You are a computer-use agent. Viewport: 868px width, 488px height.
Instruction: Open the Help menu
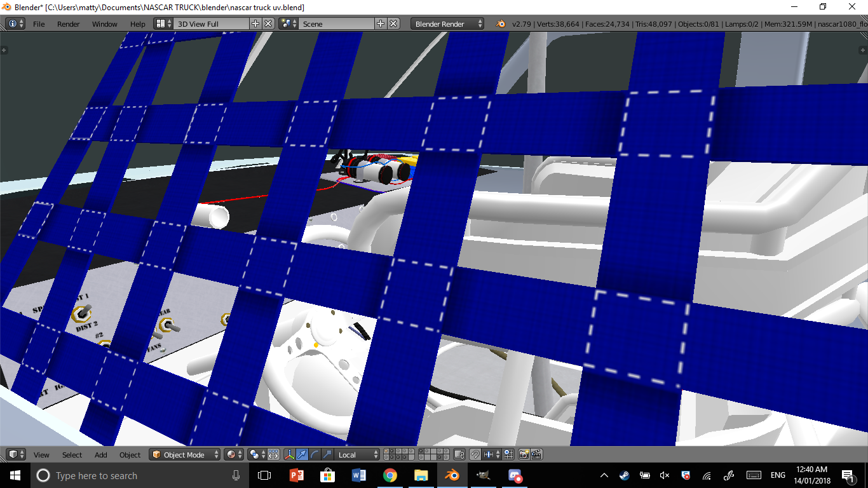coord(138,24)
